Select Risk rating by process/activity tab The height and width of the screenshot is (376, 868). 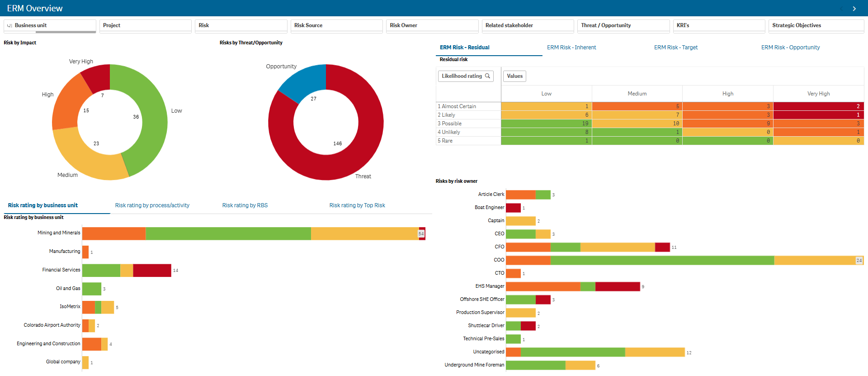152,205
